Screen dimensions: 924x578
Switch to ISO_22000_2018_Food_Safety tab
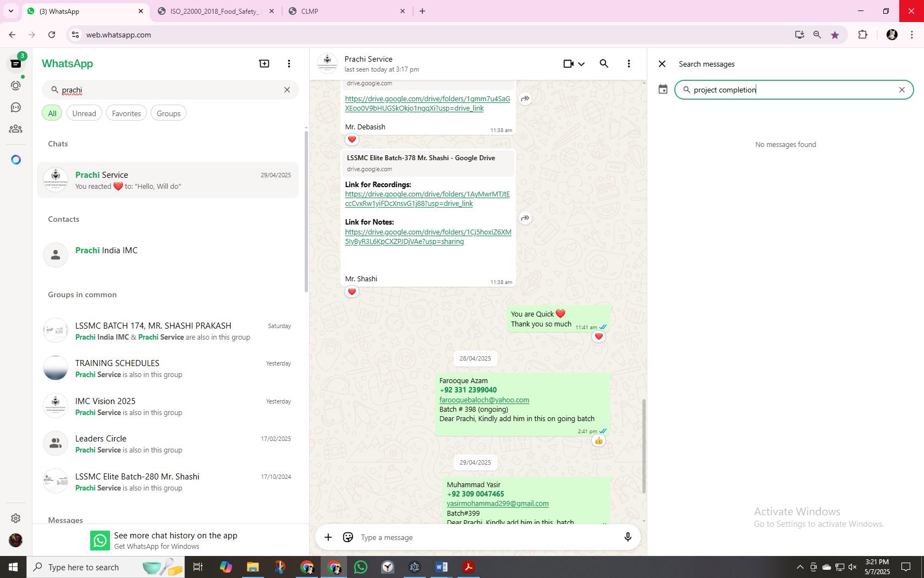point(215,11)
